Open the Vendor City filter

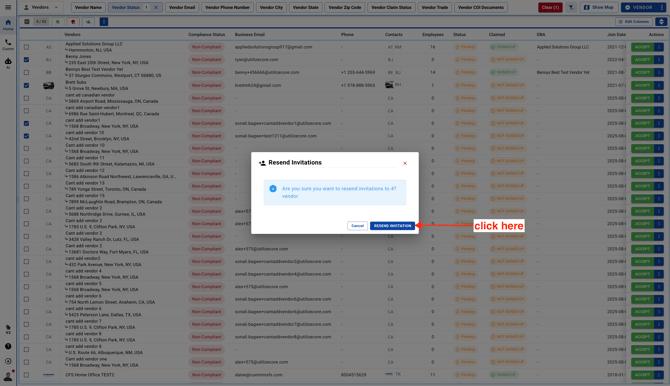(x=271, y=7)
